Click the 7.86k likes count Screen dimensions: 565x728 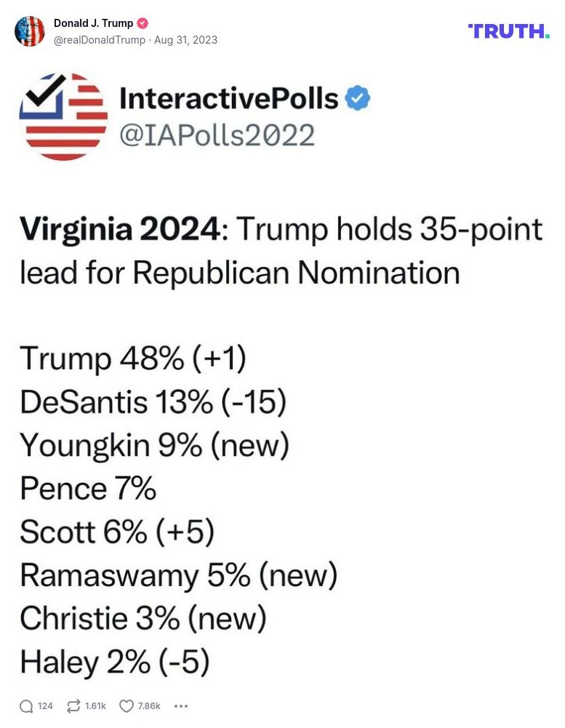pyautogui.click(x=148, y=705)
